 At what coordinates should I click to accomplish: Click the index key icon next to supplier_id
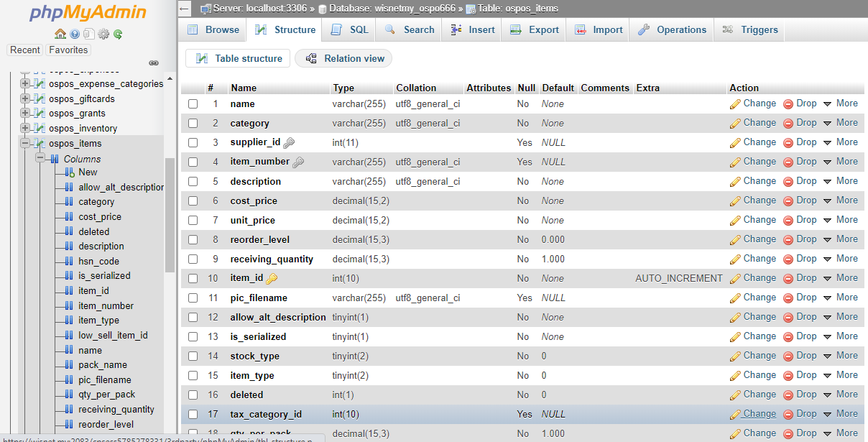[x=288, y=142]
